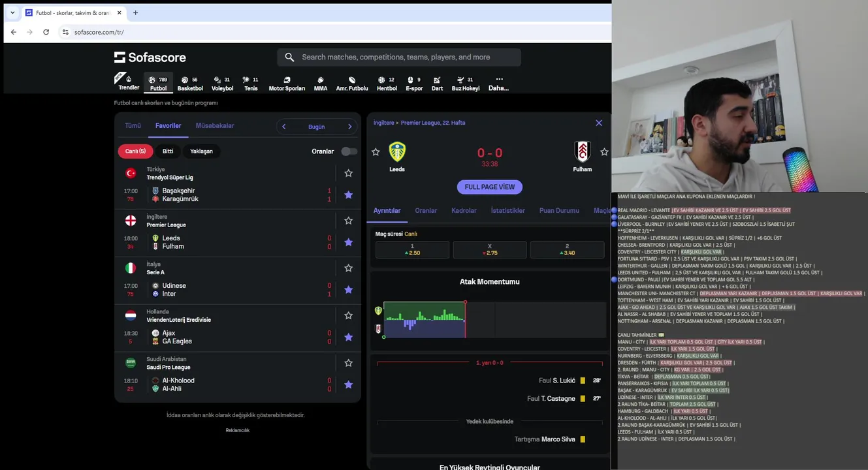Screen dimensions: 868x470
Task: Go to next day arrow
Action: coord(349,127)
